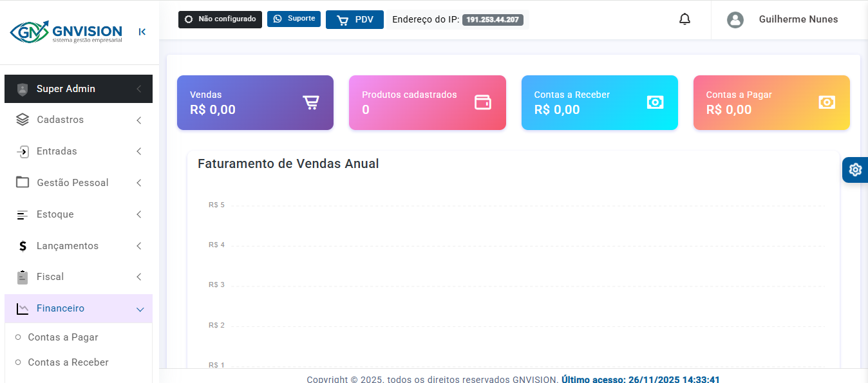868x383 pixels.
Task: Select Contas a Receber submenu entry
Action: pyautogui.click(x=68, y=362)
